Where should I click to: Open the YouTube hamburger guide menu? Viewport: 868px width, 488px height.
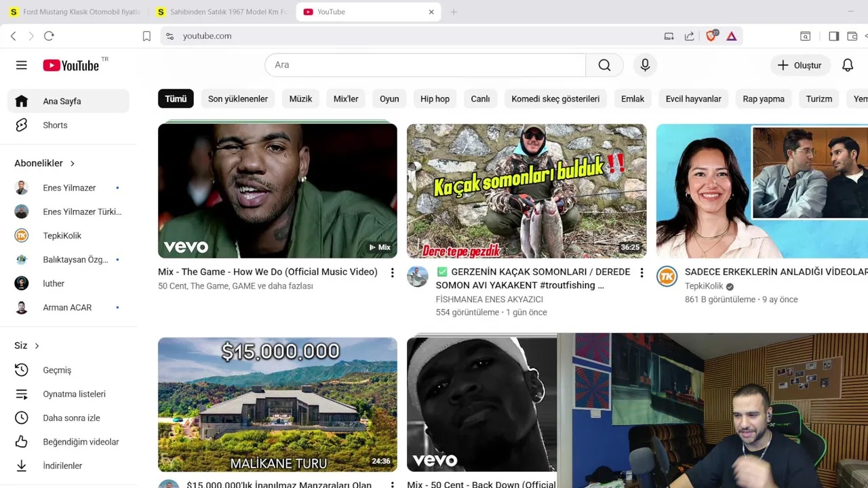[22, 65]
